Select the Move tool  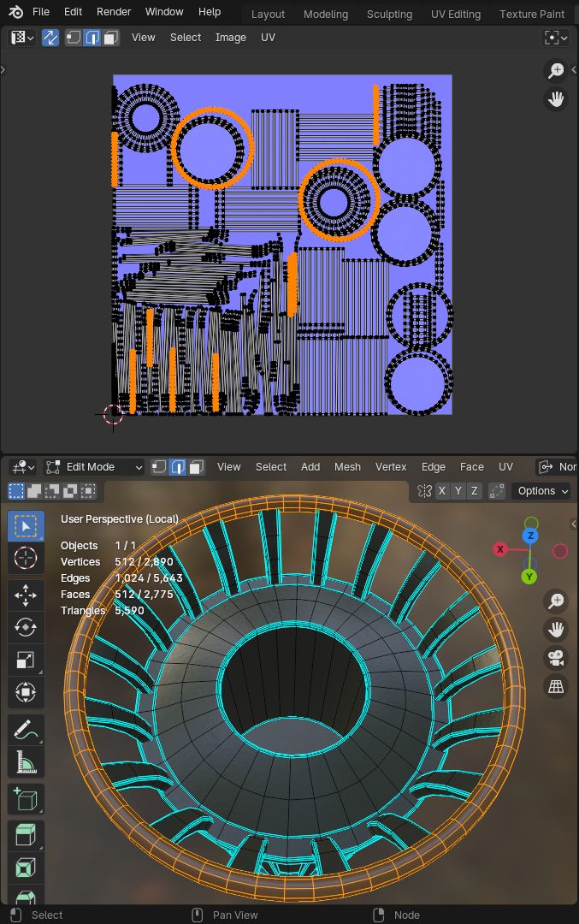point(26,595)
